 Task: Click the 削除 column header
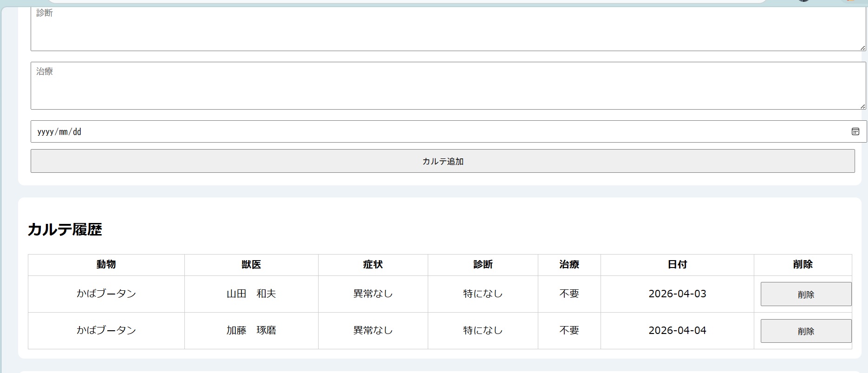803,265
